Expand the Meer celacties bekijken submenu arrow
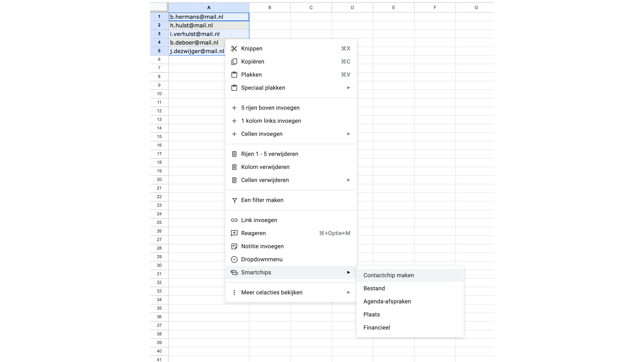 pos(348,292)
